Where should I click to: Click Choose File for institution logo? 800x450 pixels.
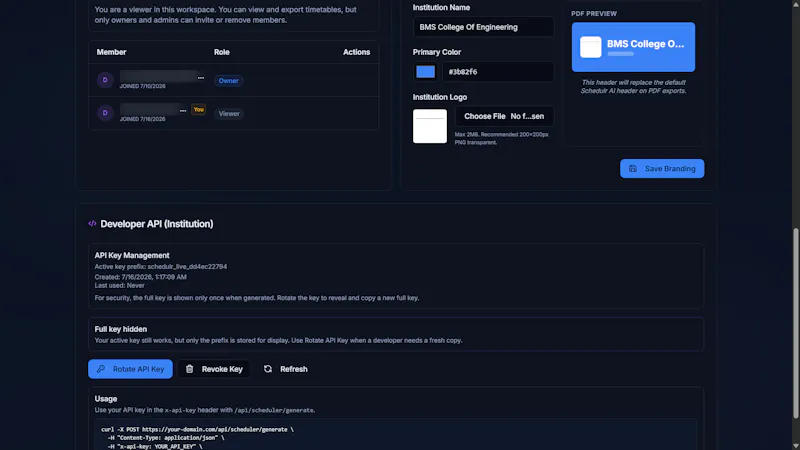(485, 116)
